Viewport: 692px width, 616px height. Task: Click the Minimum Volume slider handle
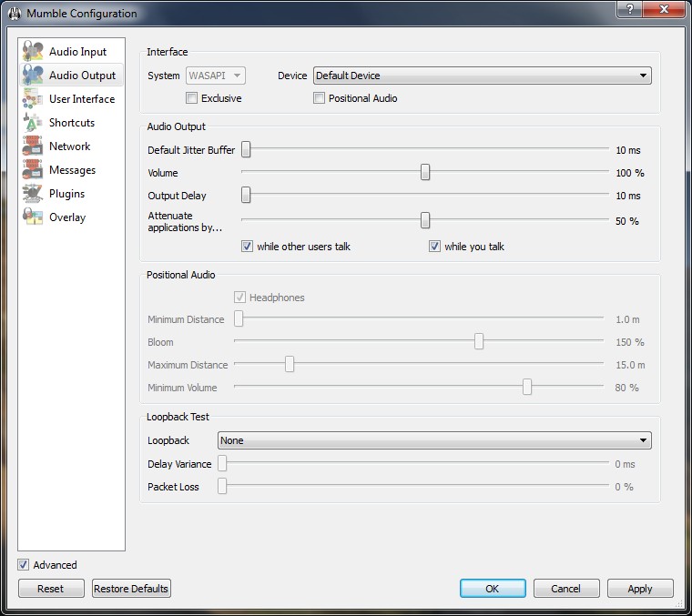click(527, 387)
